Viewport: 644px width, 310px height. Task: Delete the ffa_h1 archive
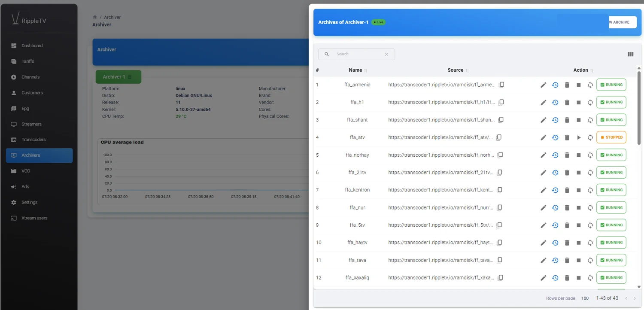(567, 103)
